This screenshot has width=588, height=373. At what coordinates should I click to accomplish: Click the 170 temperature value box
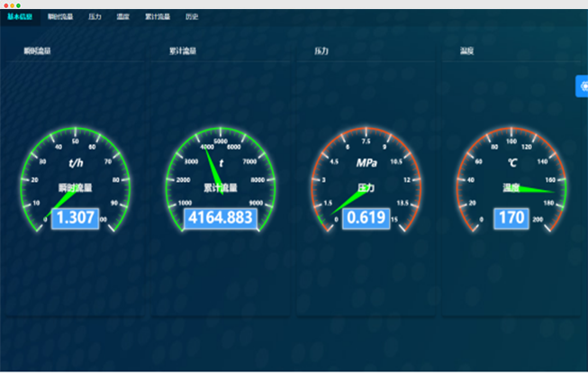[x=511, y=217]
